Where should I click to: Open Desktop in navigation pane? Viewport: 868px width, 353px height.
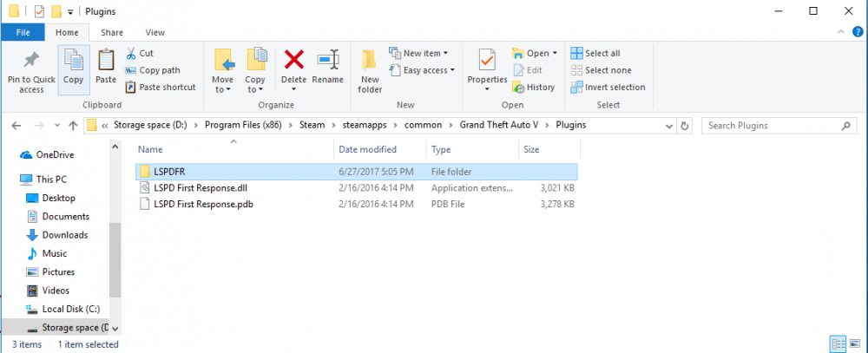(x=50, y=198)
